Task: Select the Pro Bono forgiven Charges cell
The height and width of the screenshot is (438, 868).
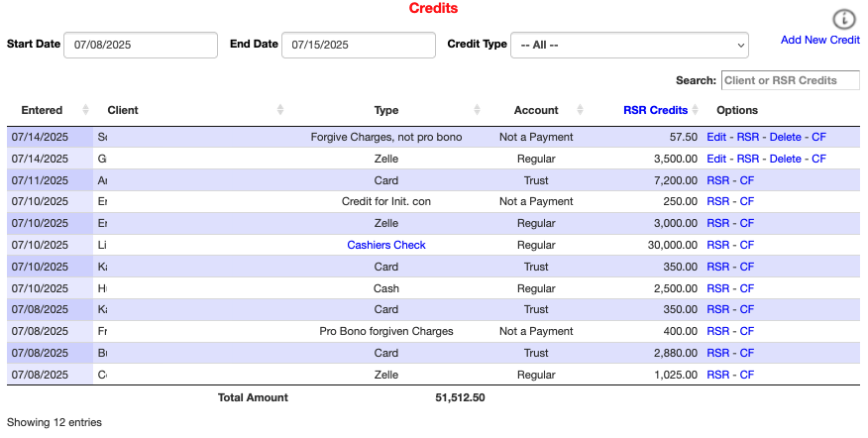Action: pyautogui.click(x=386, y=331)
